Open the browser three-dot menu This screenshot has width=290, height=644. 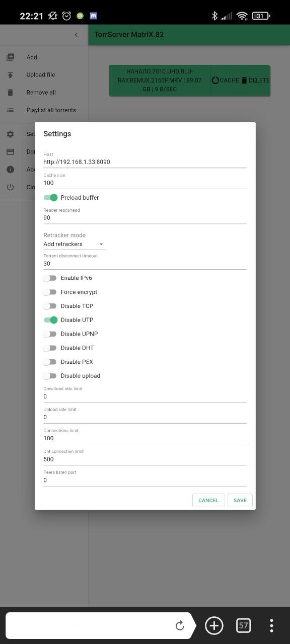tap(271, 625)
